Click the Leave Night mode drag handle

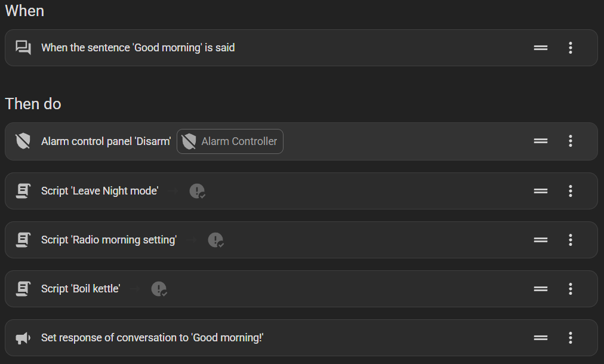(541, 191)
